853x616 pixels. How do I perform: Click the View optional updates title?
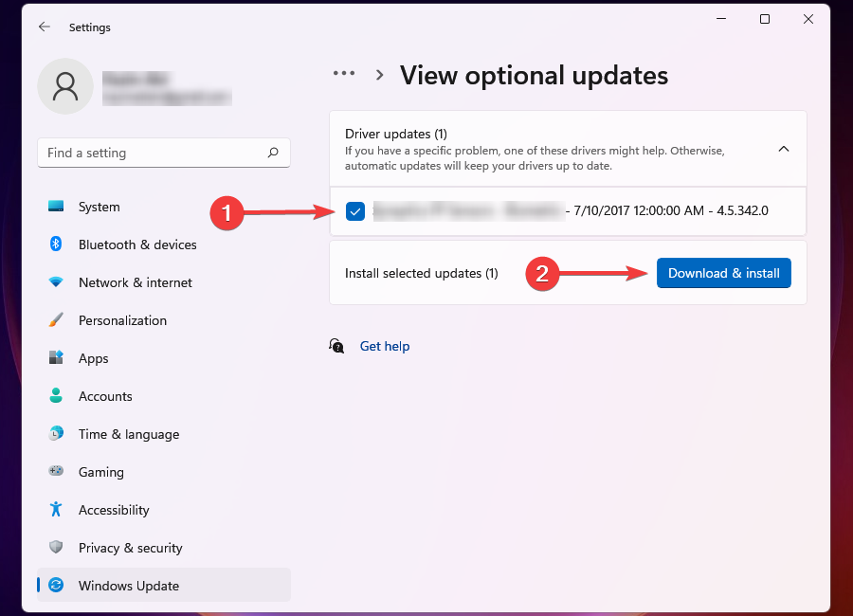(x=534, y=75)
